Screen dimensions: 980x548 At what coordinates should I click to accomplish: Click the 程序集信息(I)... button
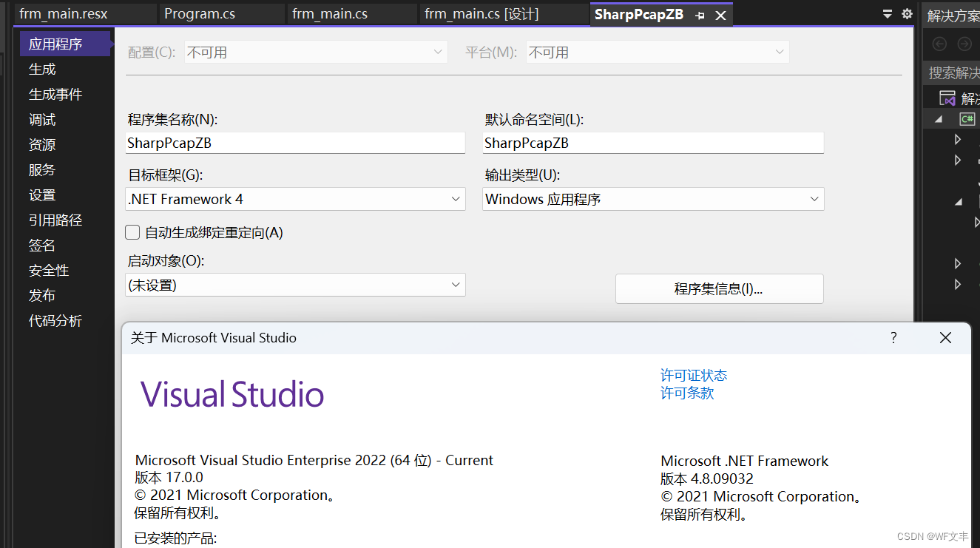tap(719, 288)
